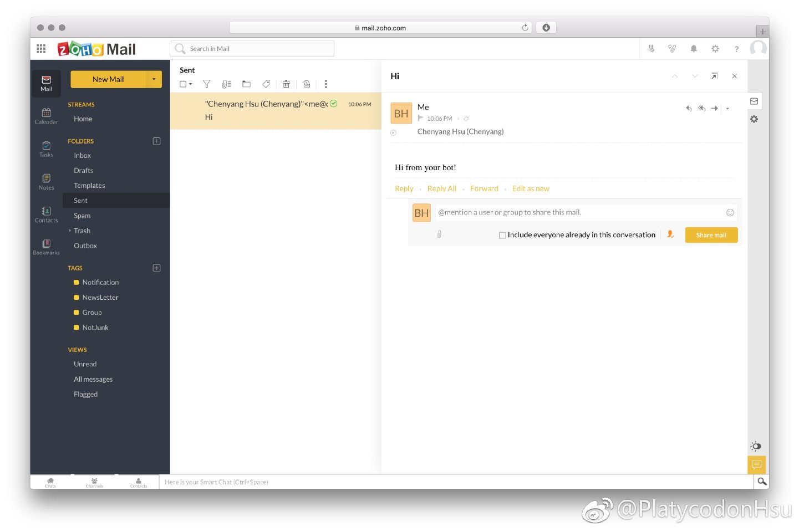Screen dimensions: 799x532
Task: Open the New Mail dropdown arrow
Action: [154, 79]
